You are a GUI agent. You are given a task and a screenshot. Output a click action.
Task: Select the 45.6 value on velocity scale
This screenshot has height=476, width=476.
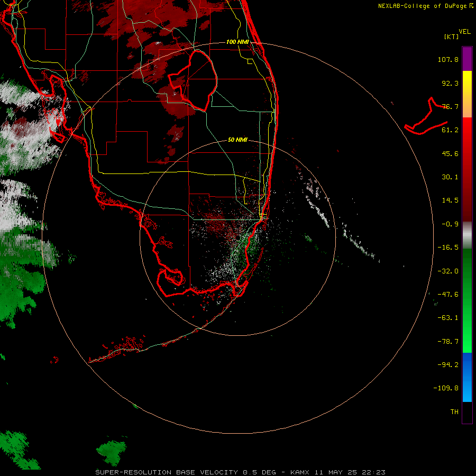coord(450,153)
